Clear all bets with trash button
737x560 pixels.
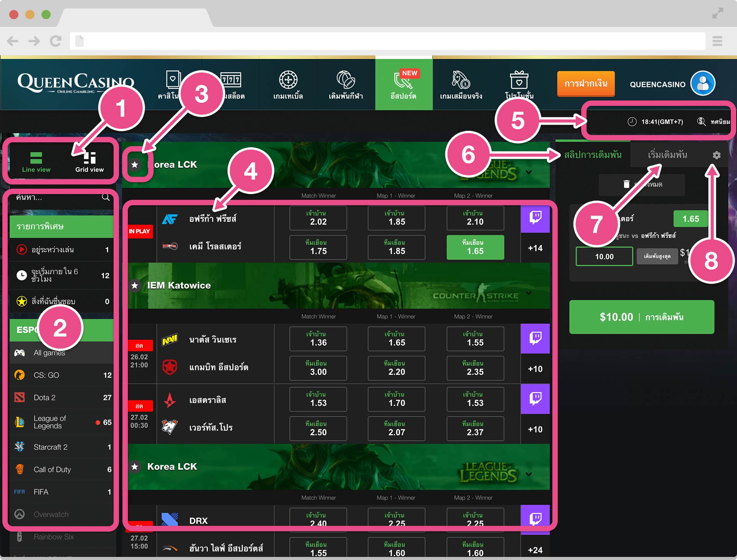(x=642, y=184)
